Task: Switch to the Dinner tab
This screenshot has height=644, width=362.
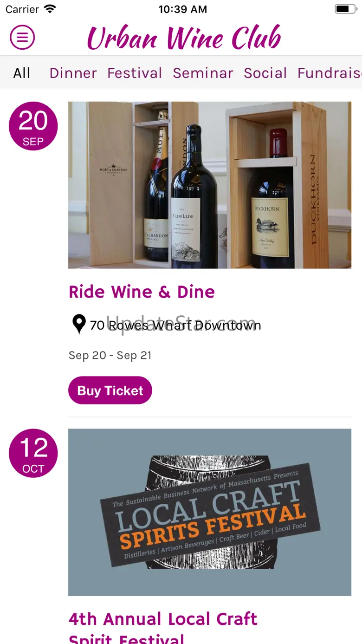Action: [73, 73]
